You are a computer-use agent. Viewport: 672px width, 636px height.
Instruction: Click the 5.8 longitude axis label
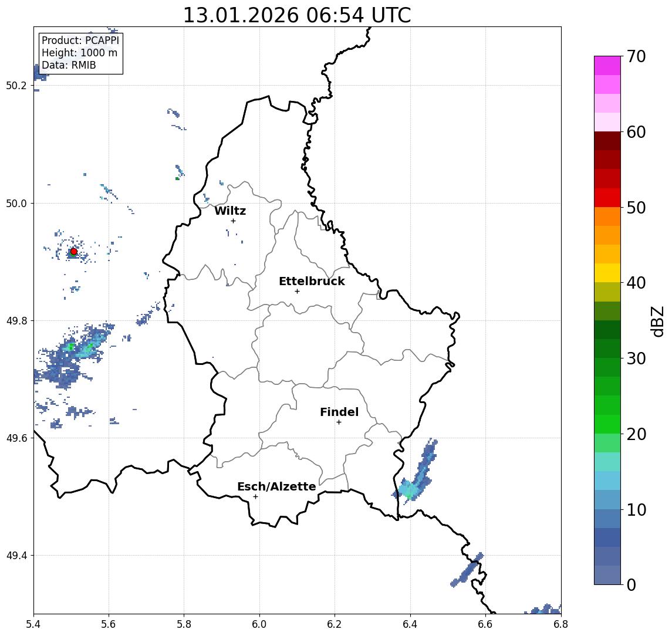point(184,624)
